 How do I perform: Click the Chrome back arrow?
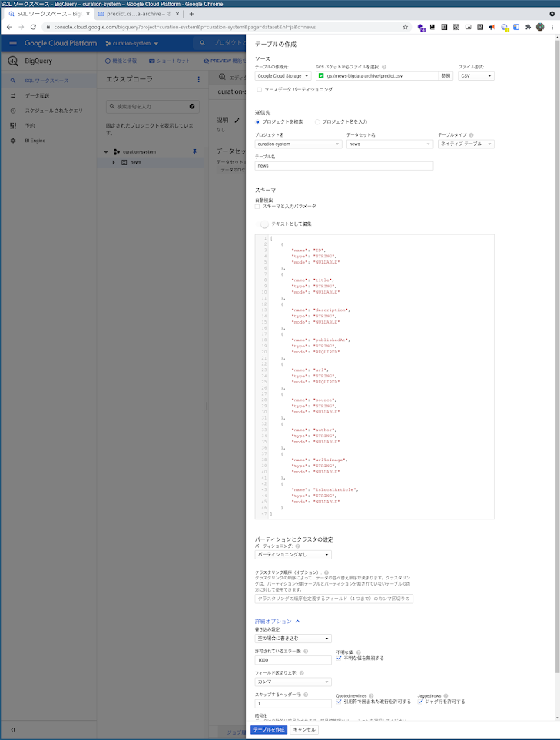[9, 27]
